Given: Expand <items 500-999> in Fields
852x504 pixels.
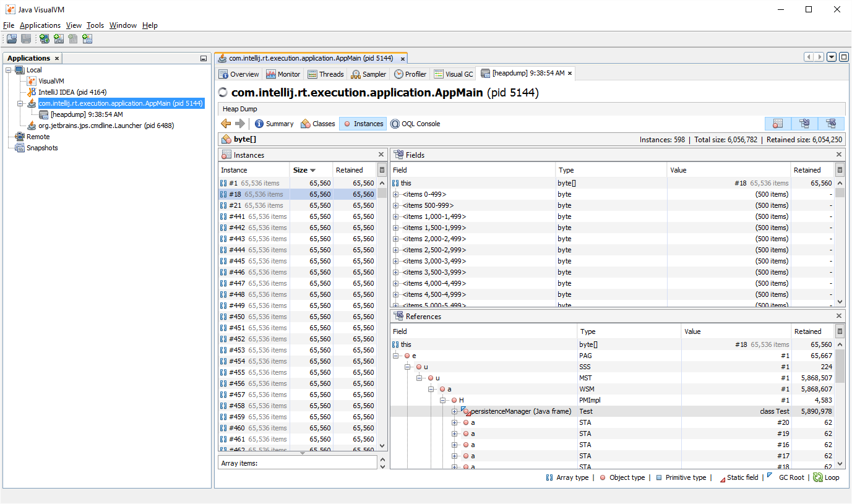Looking at the screenshot, I should point(396,205).
